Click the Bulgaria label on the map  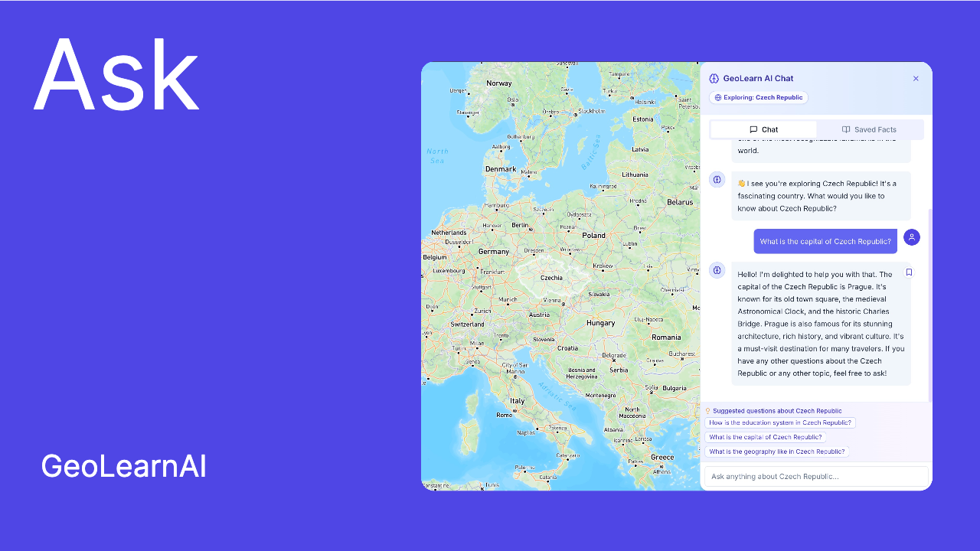(675, 388)
